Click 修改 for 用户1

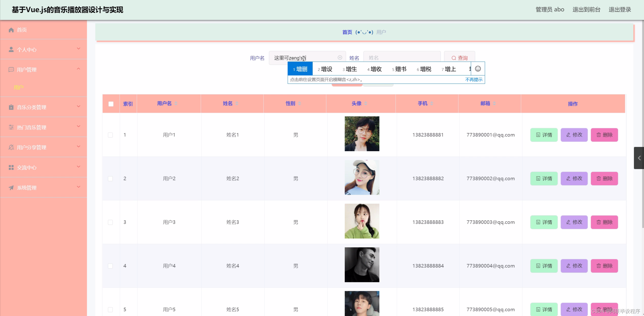[574, 135]
